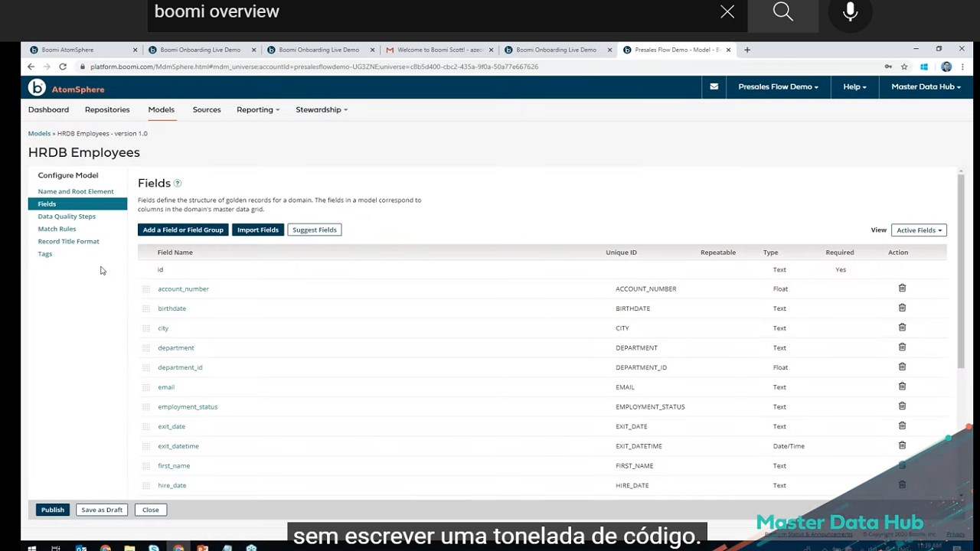The image size is (980, 551).
Task: Reload the page with browser refresh icon
Action: click(63, 67)
